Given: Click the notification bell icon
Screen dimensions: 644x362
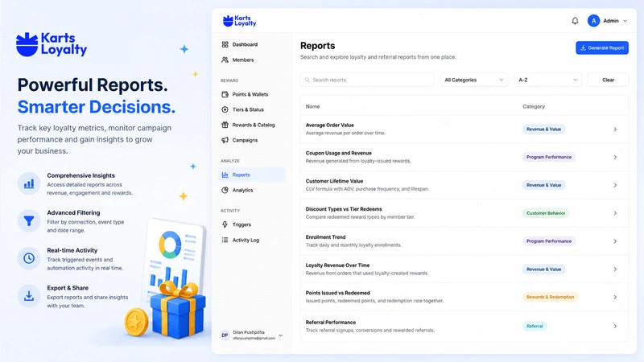Looking at the screenshot, I should [x=575, y=21].
